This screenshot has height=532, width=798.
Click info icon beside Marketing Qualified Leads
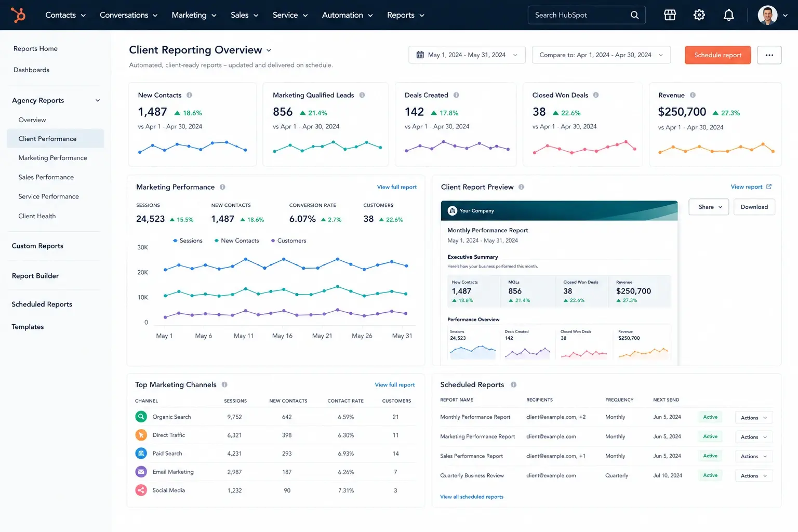point(362,95)
